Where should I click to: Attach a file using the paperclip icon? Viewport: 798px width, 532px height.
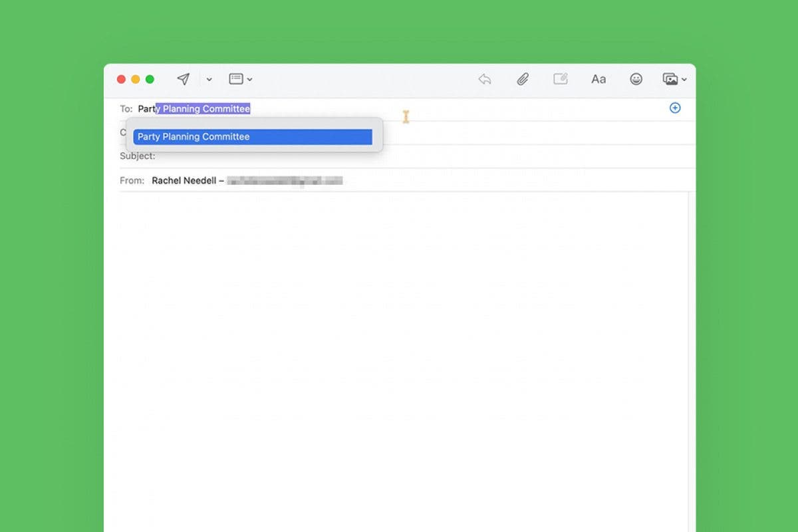523,78
